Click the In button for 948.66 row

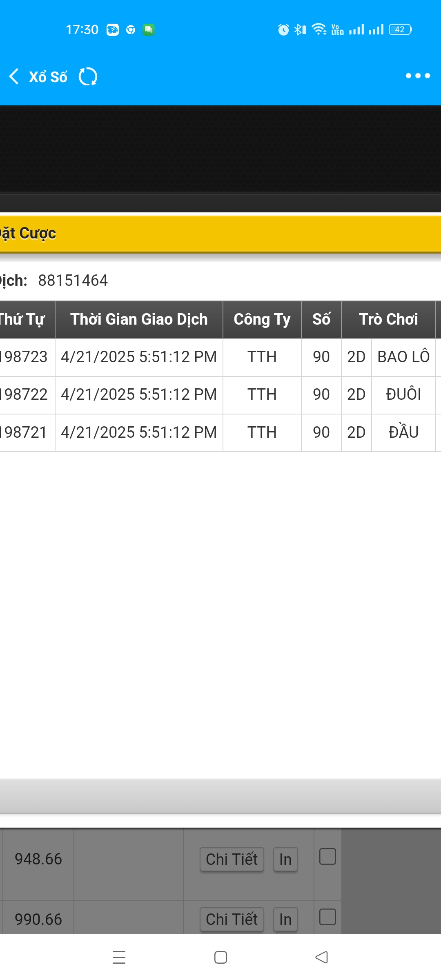(285, 860)
